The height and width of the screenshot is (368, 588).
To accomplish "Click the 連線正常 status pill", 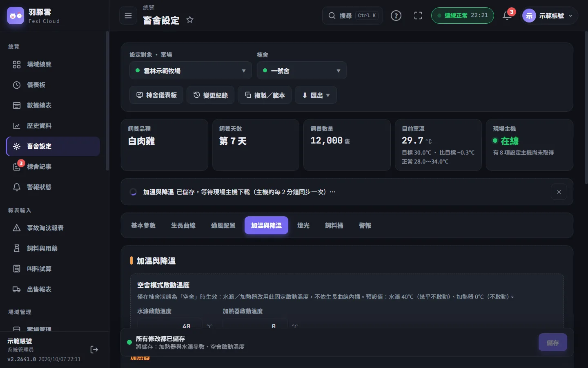I will click(463, 16).
